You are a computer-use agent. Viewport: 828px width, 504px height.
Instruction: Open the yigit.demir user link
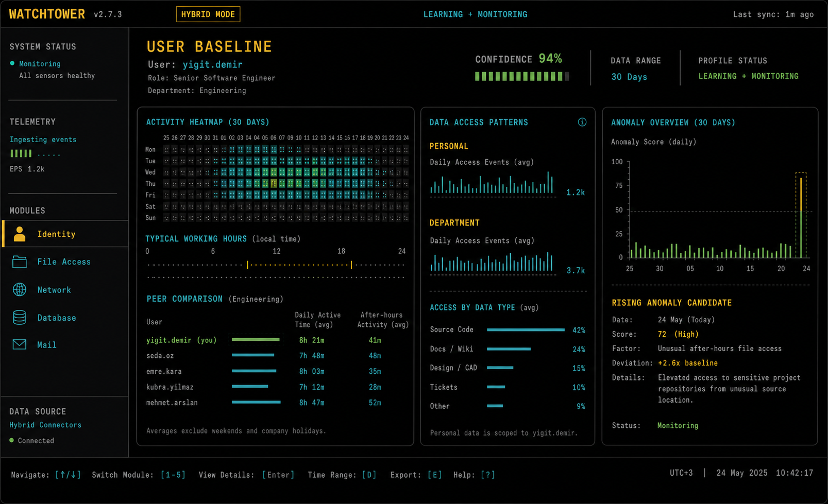(x=212, y=64)
